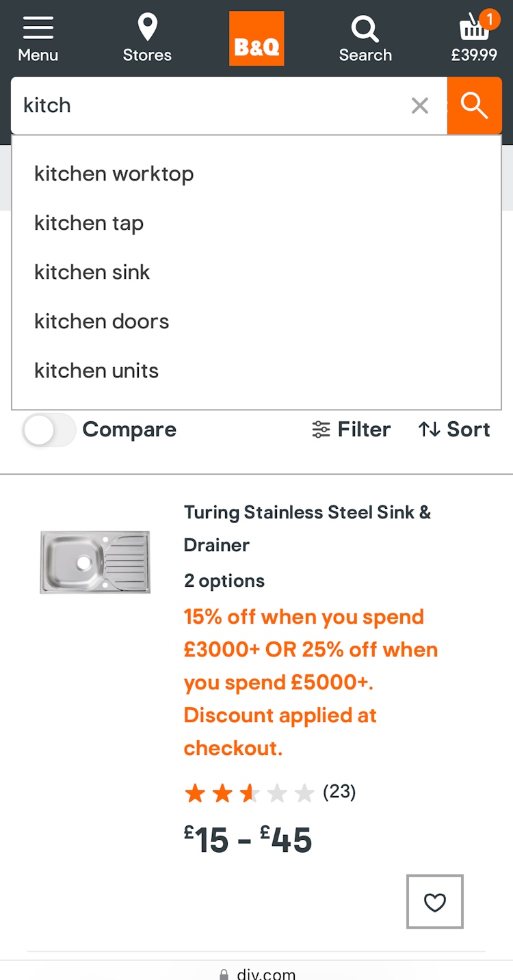Click the sink product thumbnail image

(x=95, y=562)
